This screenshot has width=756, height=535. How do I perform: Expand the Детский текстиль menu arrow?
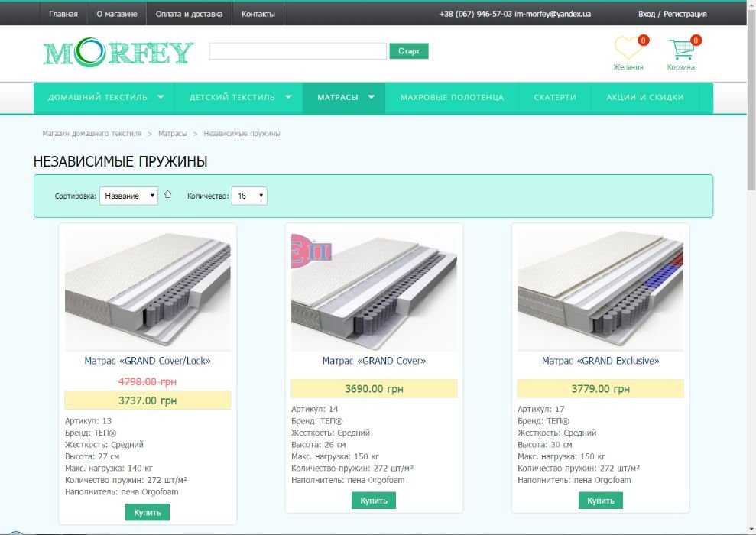pos(288,97)
